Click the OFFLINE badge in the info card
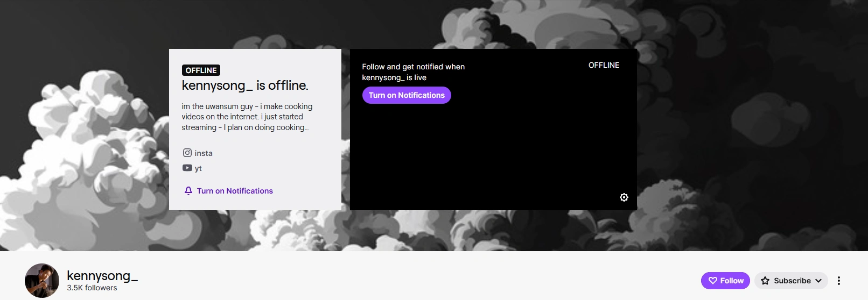The image size is (868, 300). pyautogui.click(x=201, y=70)
